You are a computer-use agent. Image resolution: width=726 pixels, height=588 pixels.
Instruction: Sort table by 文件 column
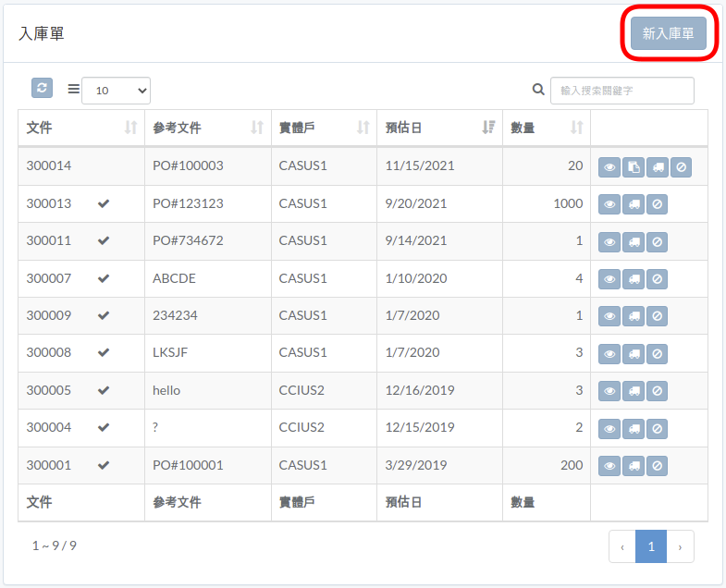(x=81, y=128)
